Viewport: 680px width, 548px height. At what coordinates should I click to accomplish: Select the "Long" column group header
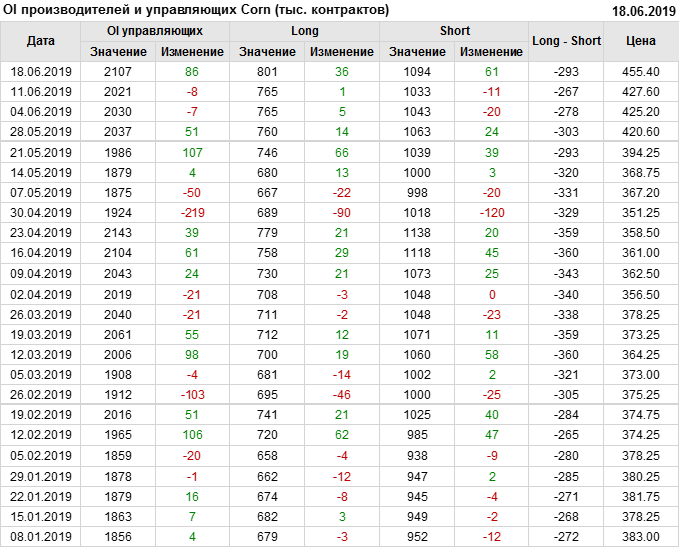click(x=305, y=31)
